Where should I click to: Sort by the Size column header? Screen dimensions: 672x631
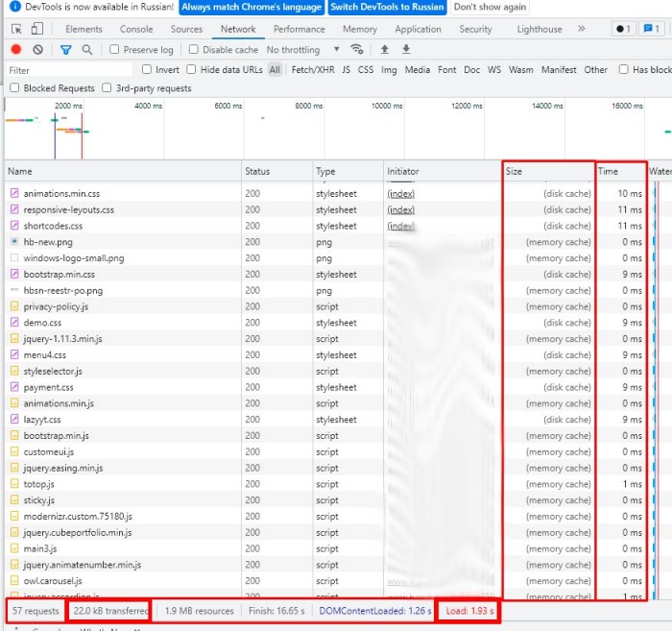point(548,171)
